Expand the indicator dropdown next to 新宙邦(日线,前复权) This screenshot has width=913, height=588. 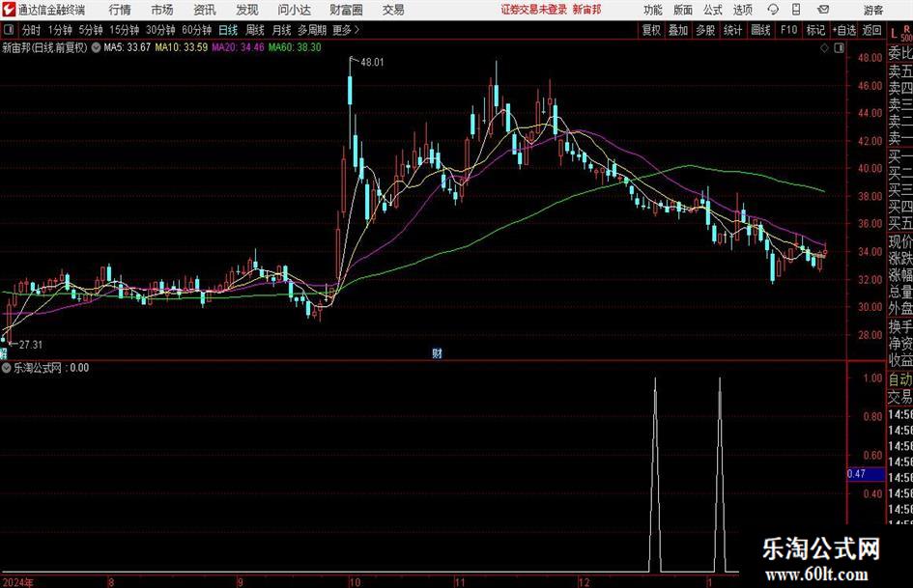pyautogui.click(x=96, y=47)
